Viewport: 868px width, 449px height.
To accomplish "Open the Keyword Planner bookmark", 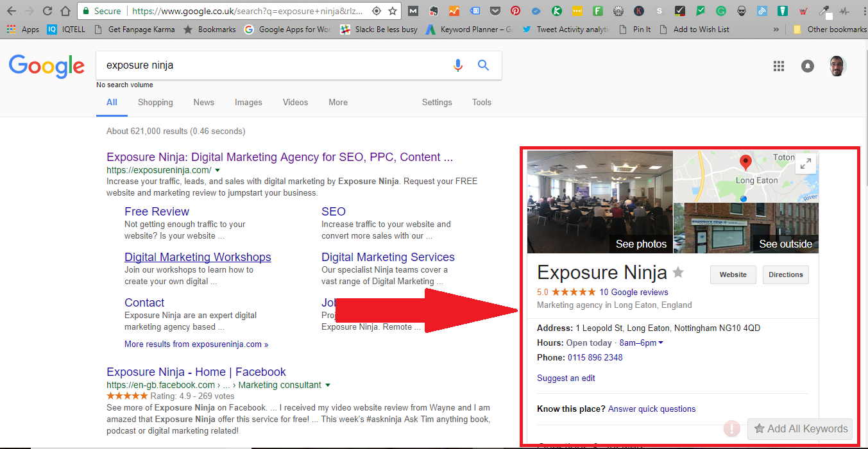I will point(470,29).
